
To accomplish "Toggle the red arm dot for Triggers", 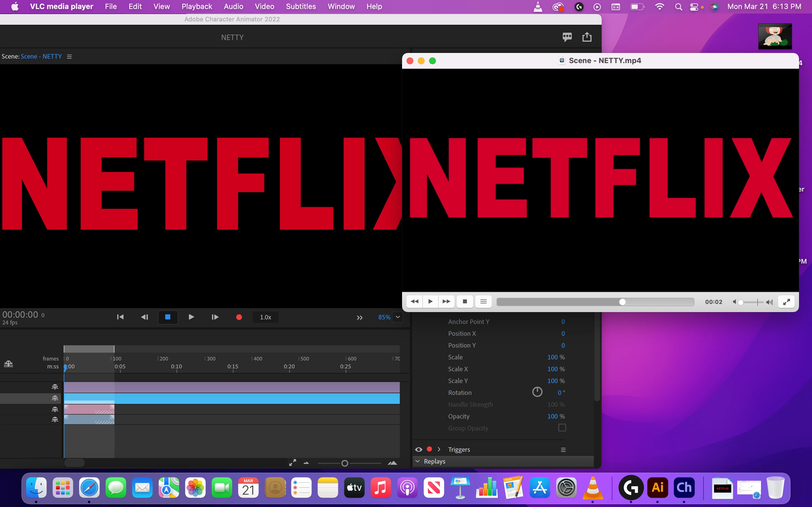I will 429,449.
